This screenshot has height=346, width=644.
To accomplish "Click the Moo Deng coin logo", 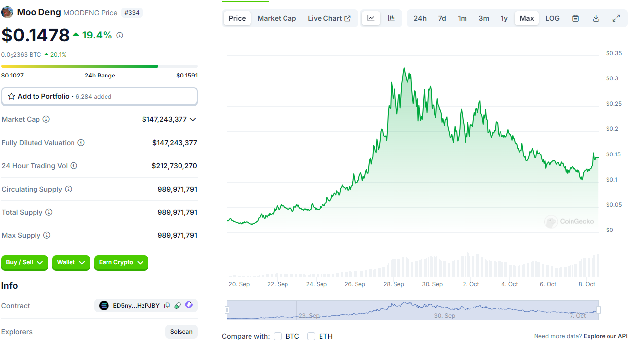I will coord(7,12).
